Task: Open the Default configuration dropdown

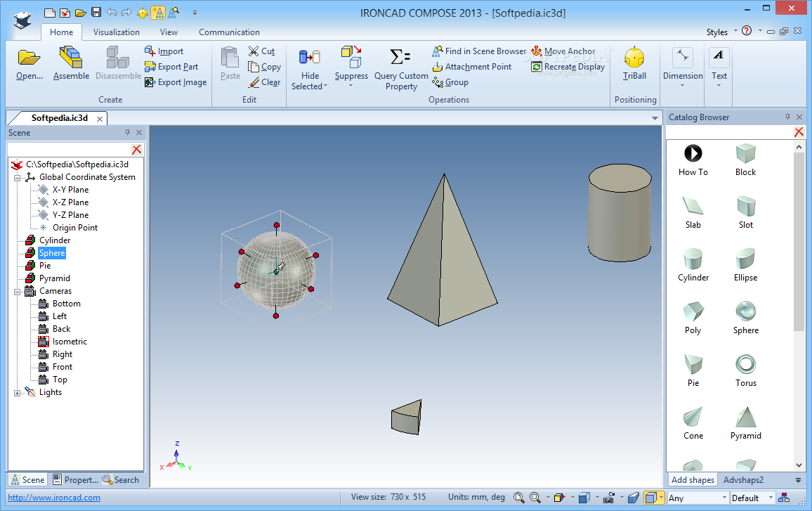Action: coord(771,498)
